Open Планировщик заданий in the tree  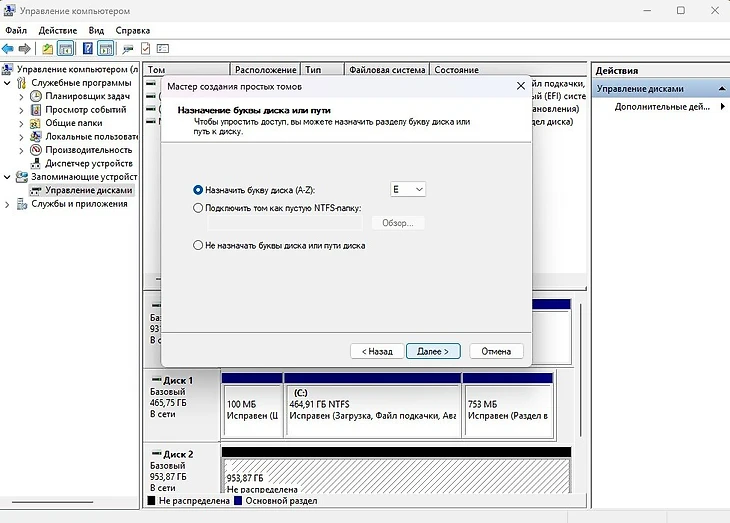84,96
